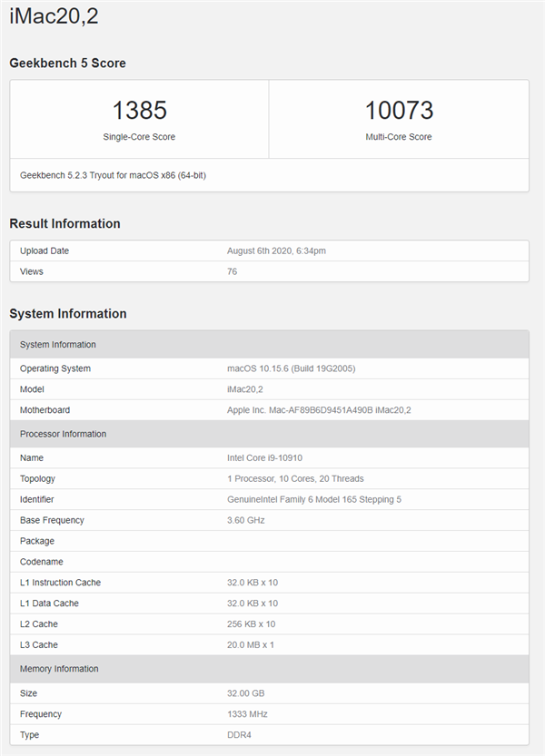545x756 pixels.
Task: Click the large System Information section heading
Action: point(68,314)
